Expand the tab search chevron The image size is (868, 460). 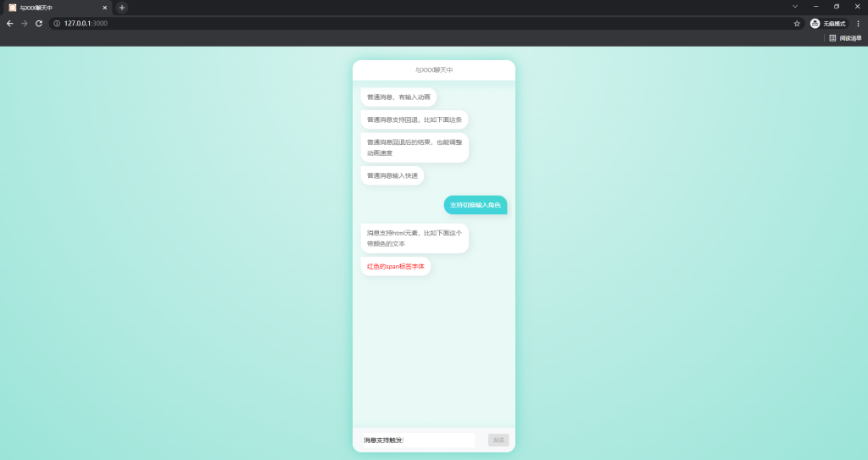[795, 7]
